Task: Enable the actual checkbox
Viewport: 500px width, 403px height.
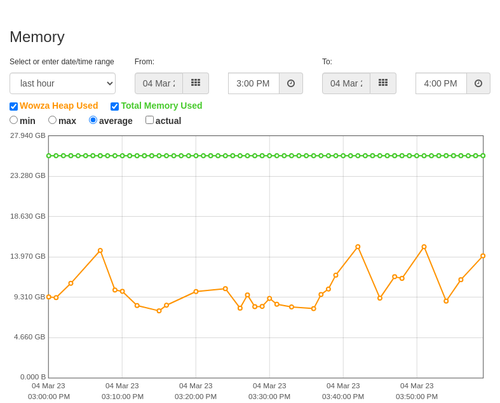Action: coord(150,120)
